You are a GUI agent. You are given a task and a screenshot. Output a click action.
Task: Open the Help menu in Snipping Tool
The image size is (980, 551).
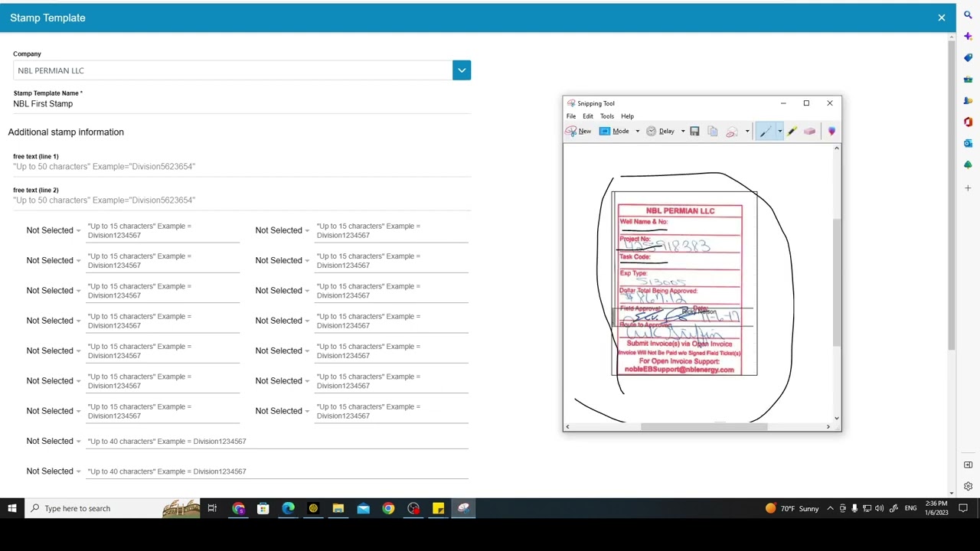click(x=627, y=116)
